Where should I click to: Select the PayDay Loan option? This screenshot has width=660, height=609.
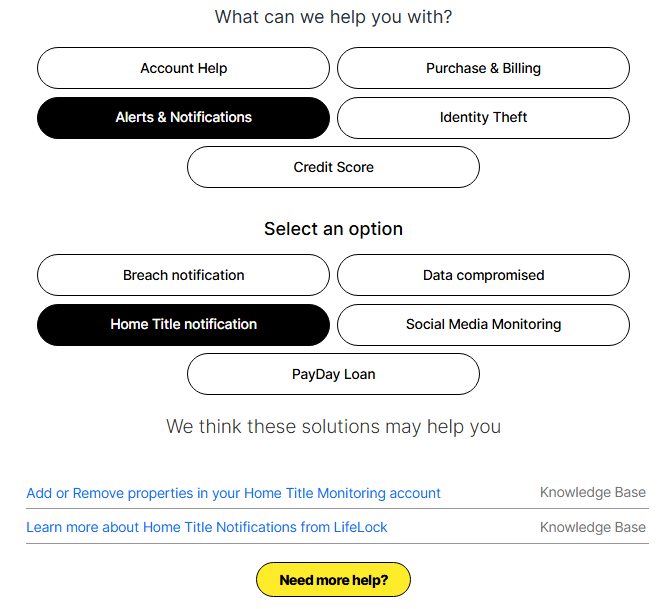333,374
